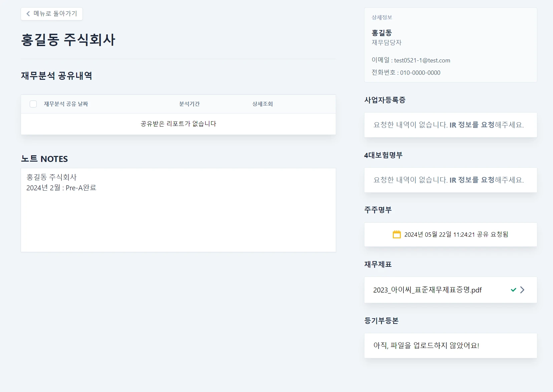
Task: Expand the financial statement PDF chevron
Action: click(522, 290)
